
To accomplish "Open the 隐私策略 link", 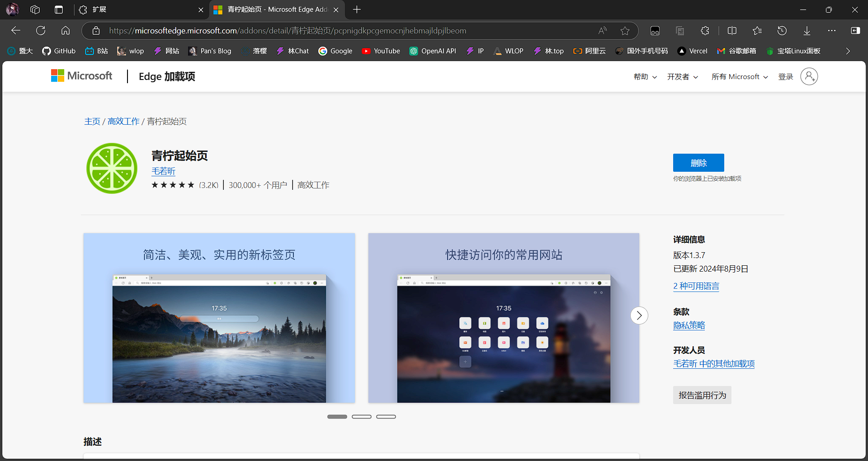I will (689, 325).
